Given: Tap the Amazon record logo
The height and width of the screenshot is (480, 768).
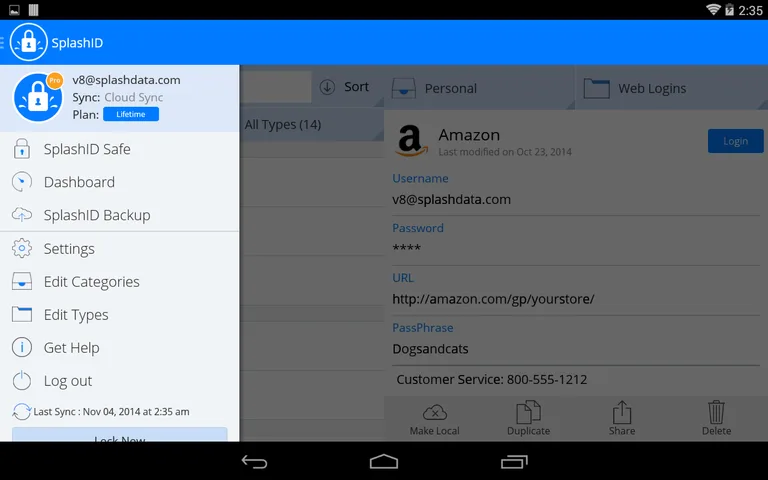Looking at the screenshot, I should (411, 141).
